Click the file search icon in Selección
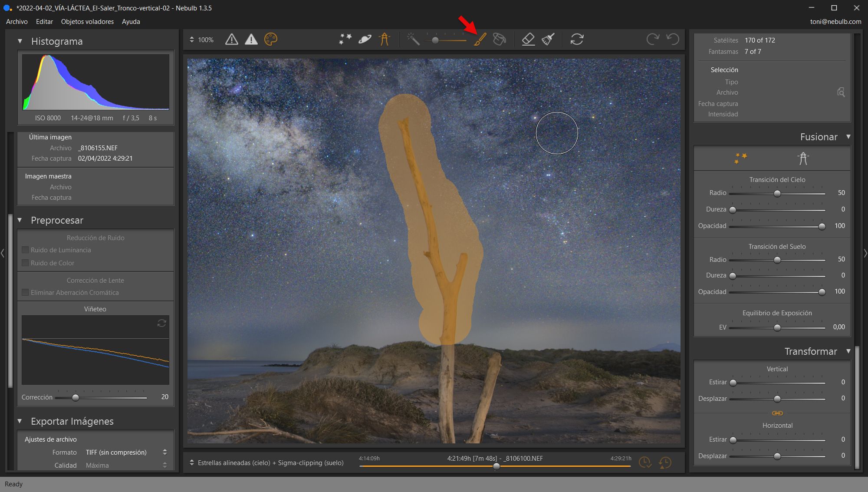868x492 pixels. coord(841,92)
